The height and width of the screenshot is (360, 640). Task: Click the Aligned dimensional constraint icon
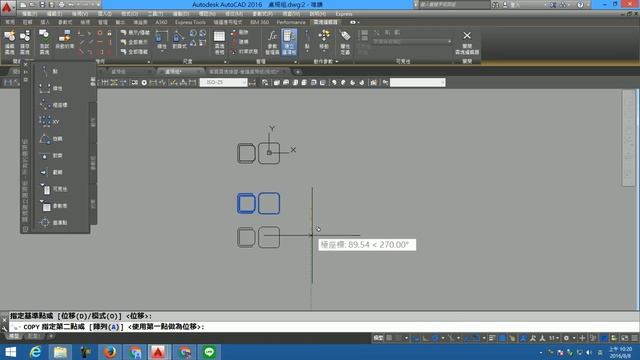click(x=179, y=41)
